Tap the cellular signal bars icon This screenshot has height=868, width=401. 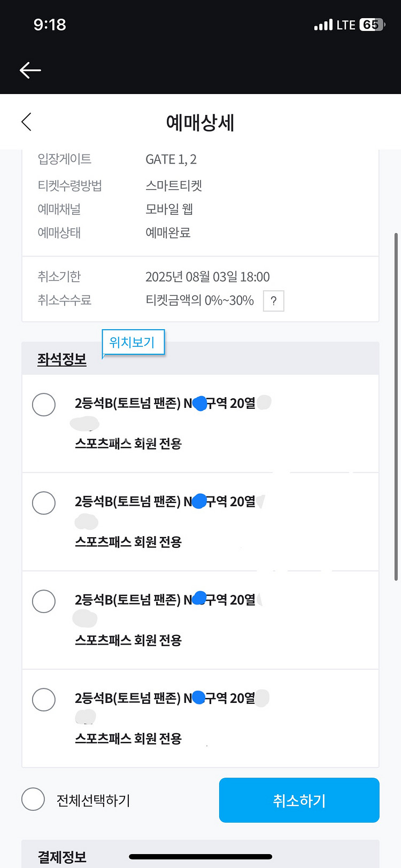point(323,25)
